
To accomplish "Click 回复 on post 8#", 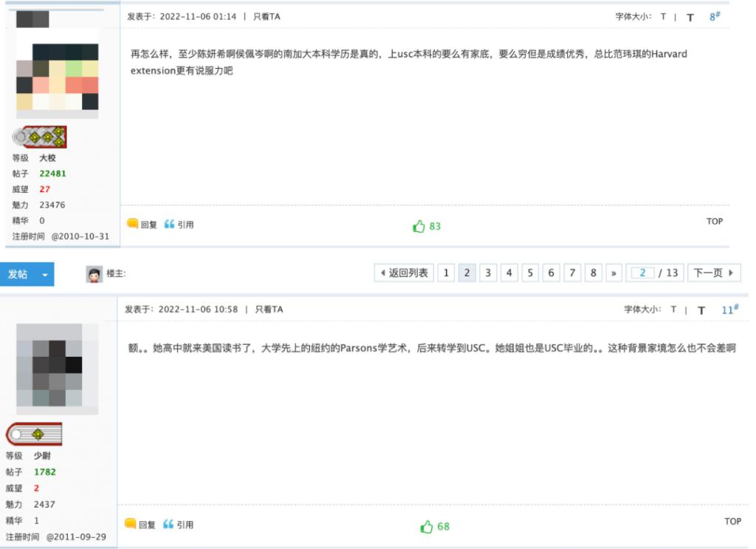I will pyautogui.click(x=149, y=225).
